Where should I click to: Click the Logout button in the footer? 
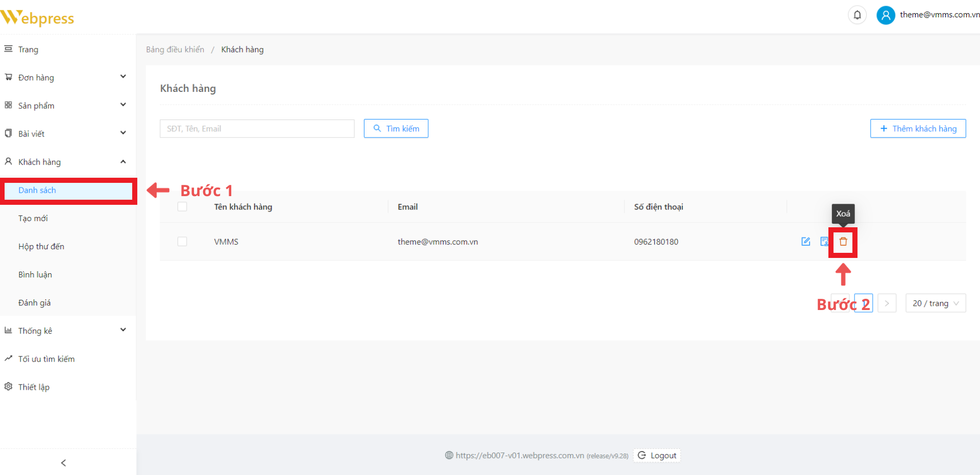(657, 456)
